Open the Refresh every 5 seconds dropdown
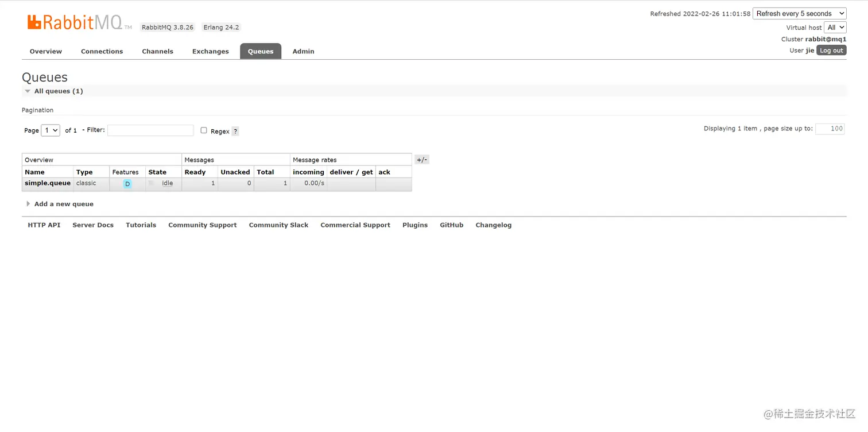 pos(800,13)
